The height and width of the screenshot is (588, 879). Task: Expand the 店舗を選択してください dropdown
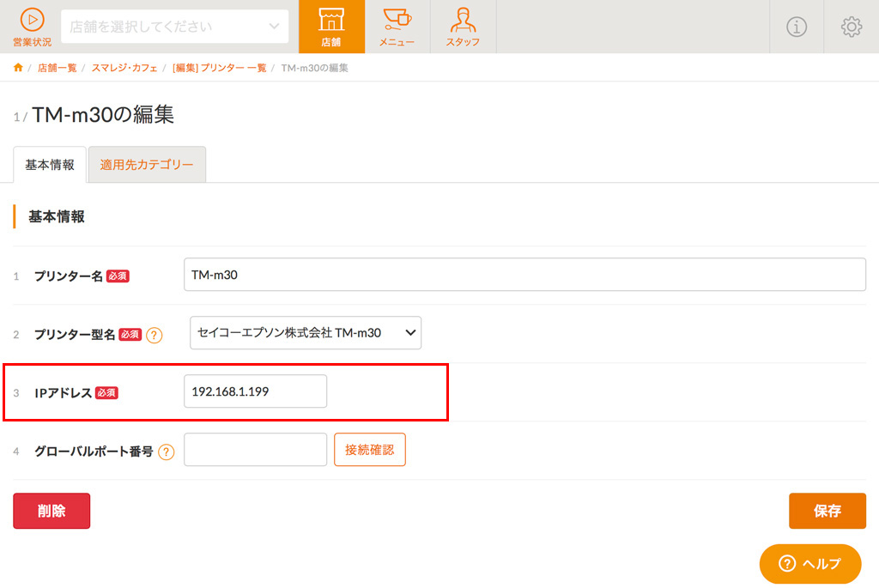175,27
